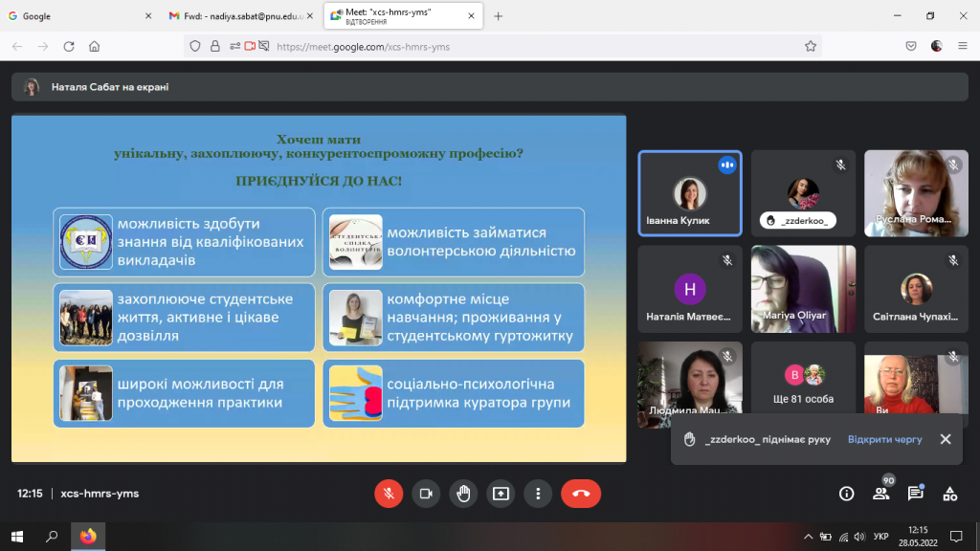The image size is (980, 551).
Task: Raise hand in the meeting
Action: tap(463, 493)
